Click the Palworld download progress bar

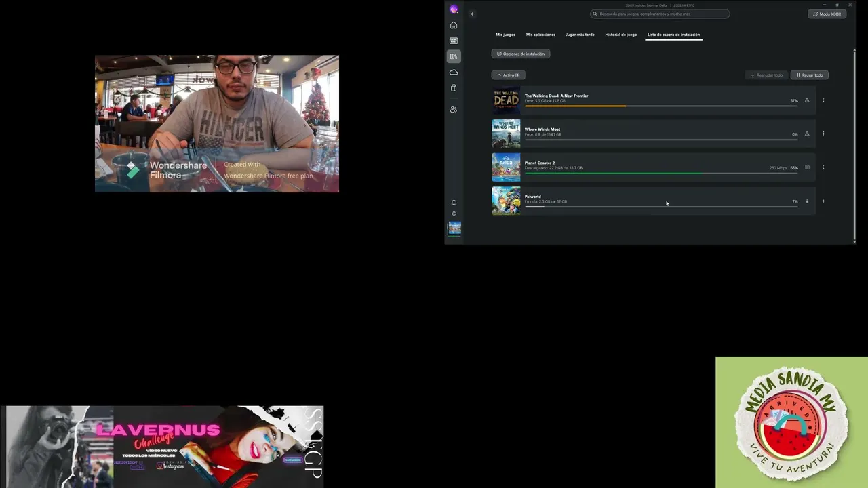(x=661, y=207)
